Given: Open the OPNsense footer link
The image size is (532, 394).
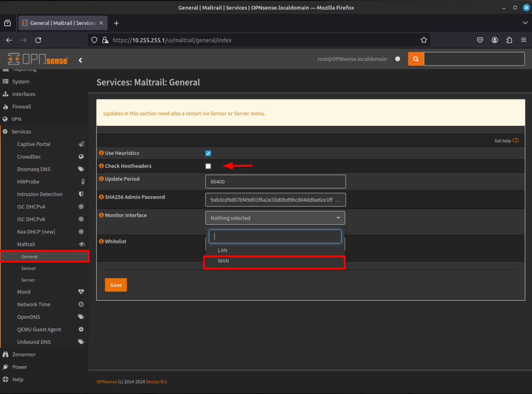Looking at the screenshot, I should pos(106,382).
